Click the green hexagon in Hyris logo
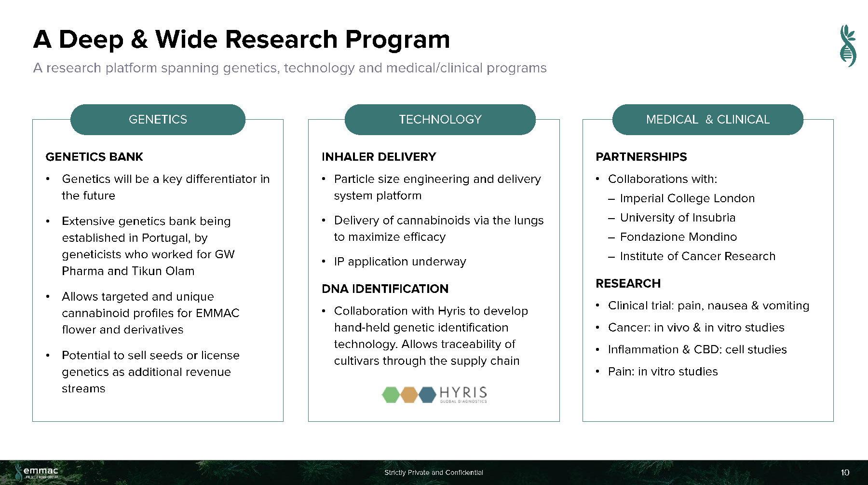Image resolution: width=868 pixels, height=485 pixels. pos(391,394)
